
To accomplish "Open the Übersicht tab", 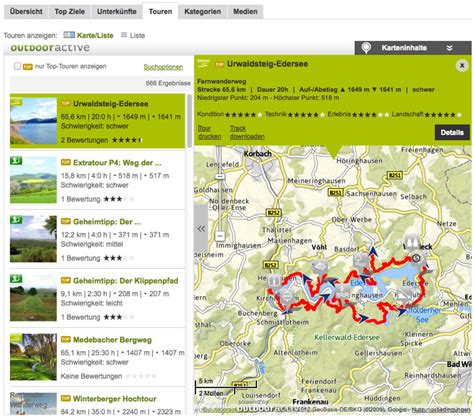I will point(26,12).
